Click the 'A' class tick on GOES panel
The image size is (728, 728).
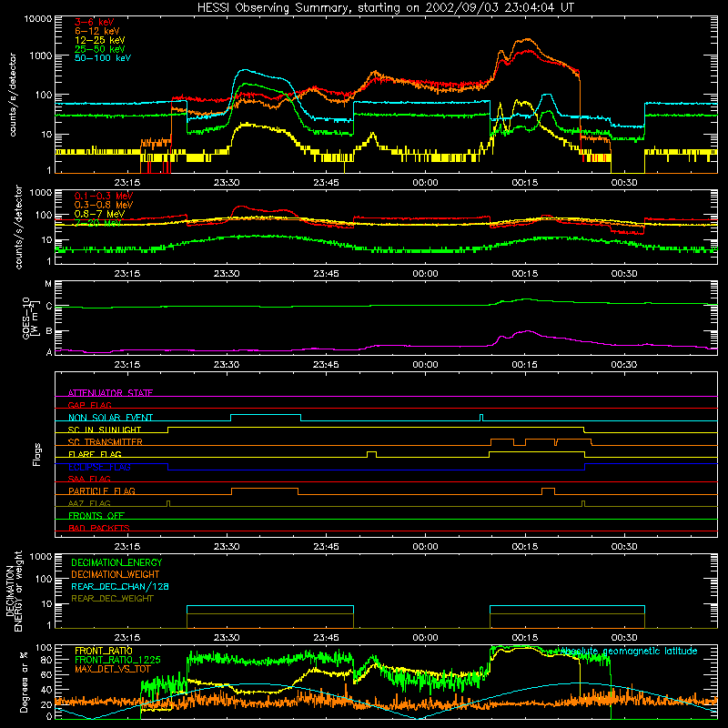49,352
